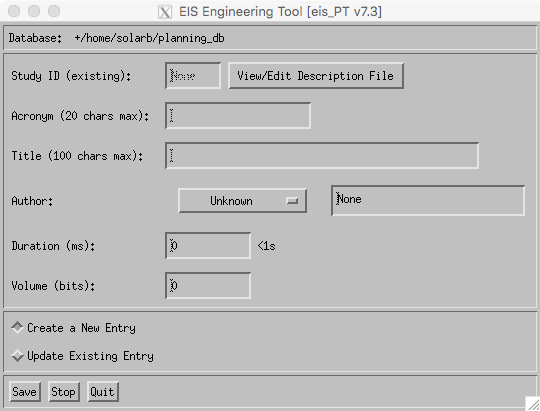
Task: Click the author name field showing None
Action: click(428, 201)
